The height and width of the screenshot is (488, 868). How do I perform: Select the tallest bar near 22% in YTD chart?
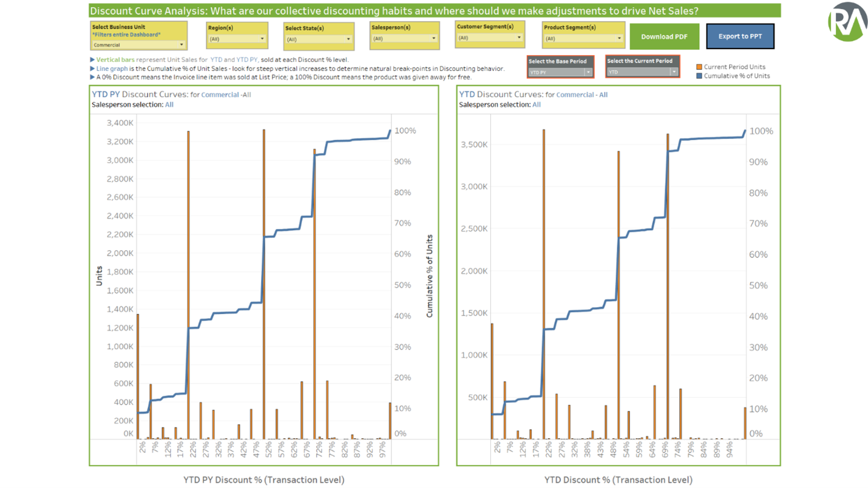(543, 284)
